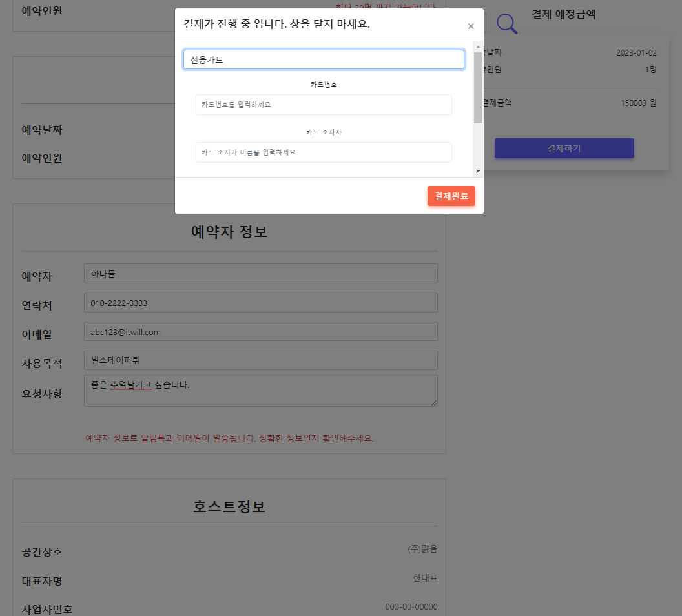Click the magnifying glass search icon
This screenshot has height=616, width=682.
[x=506, y=23]
